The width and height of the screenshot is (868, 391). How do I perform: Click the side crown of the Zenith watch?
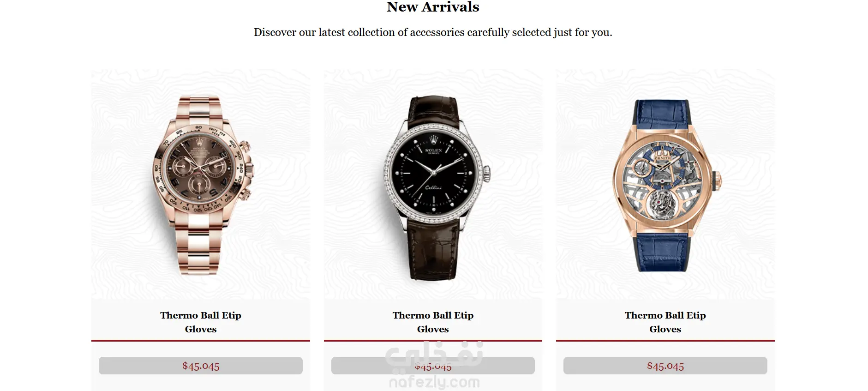717,180
